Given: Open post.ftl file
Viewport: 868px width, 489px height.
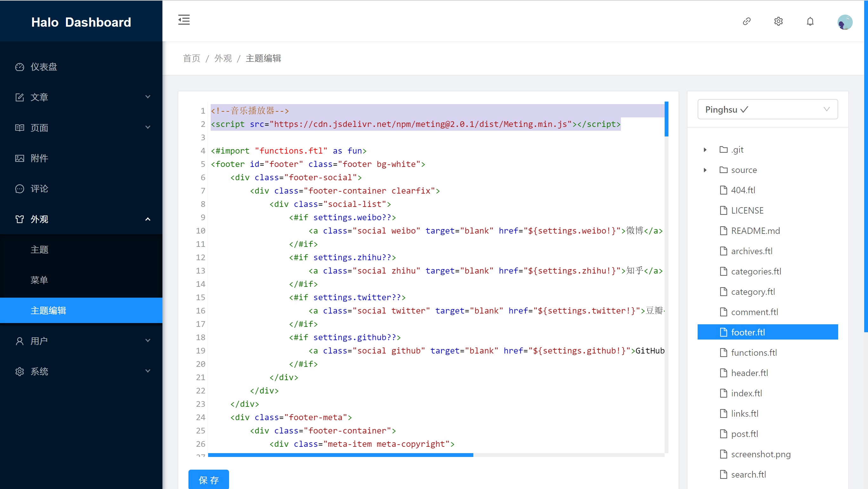Looking at the screenshot, I should coord(739,434).
